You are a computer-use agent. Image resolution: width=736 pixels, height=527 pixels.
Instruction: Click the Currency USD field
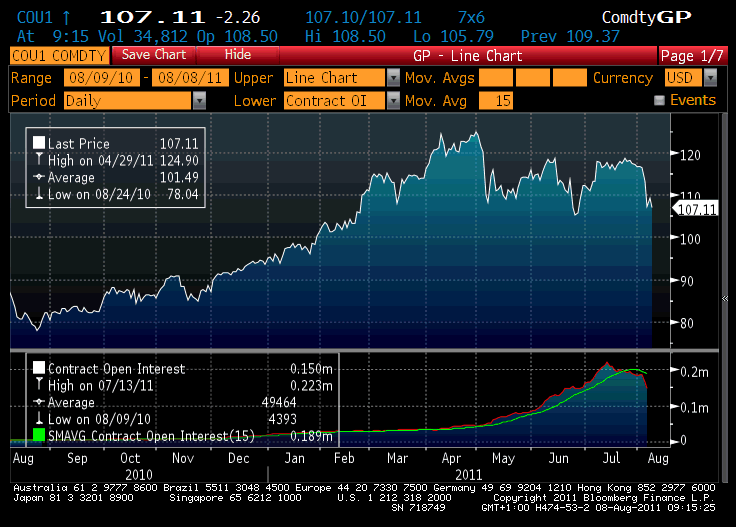click(x=683, y=78)
